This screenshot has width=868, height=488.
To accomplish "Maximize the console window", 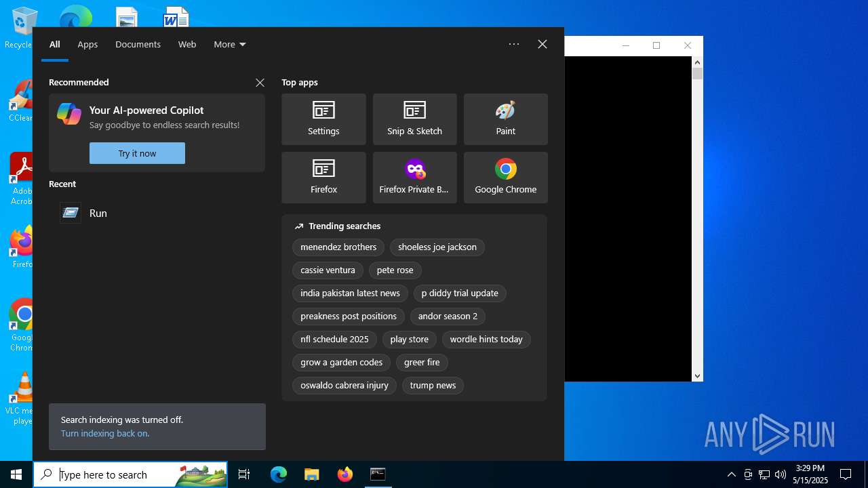I will [656, 45].
